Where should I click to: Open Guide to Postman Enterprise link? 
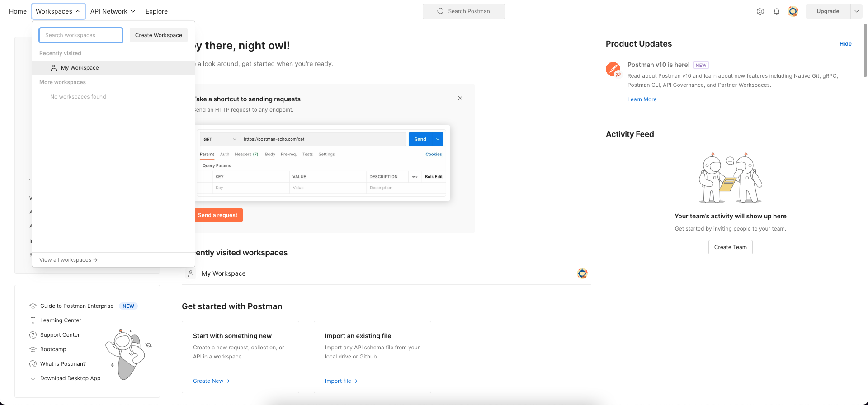tap(77, 306)
